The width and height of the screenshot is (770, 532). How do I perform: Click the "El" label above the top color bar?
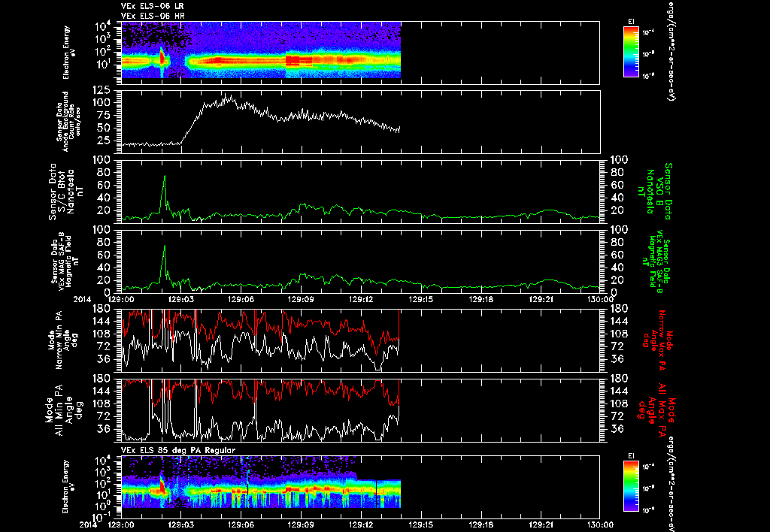(x=631, y=22)
